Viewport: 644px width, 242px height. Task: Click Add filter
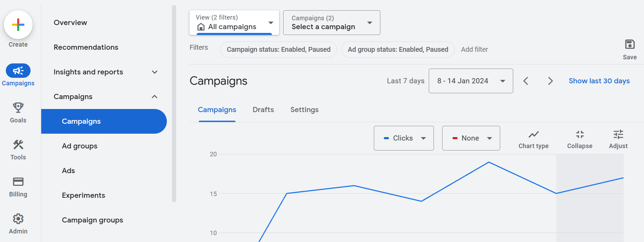tap(474, 49)
